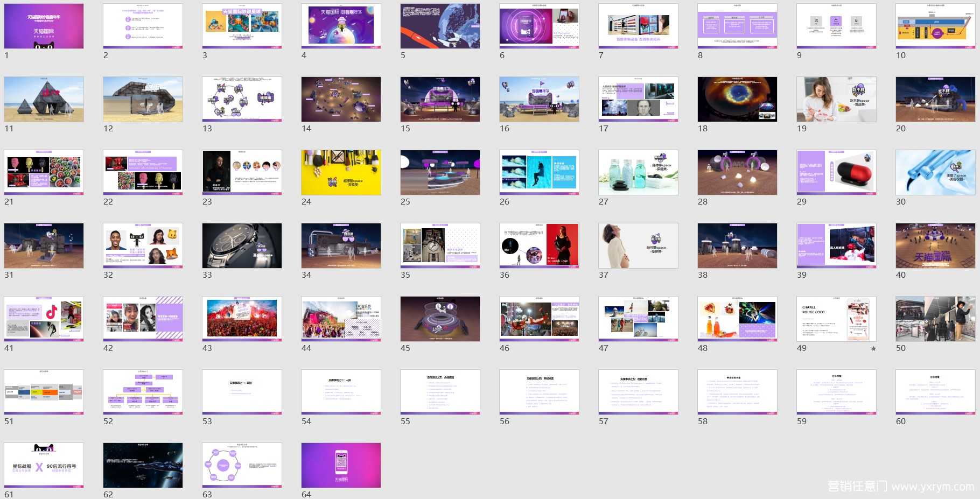Select slide 17 thumbnail

638,99
